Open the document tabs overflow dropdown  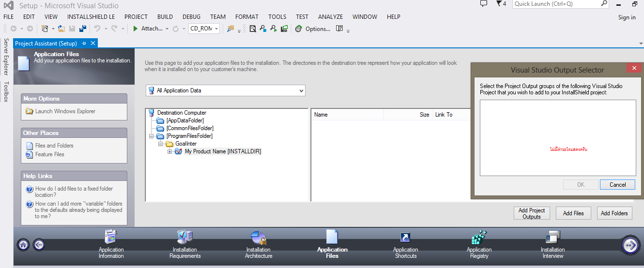tap(641, 44)
